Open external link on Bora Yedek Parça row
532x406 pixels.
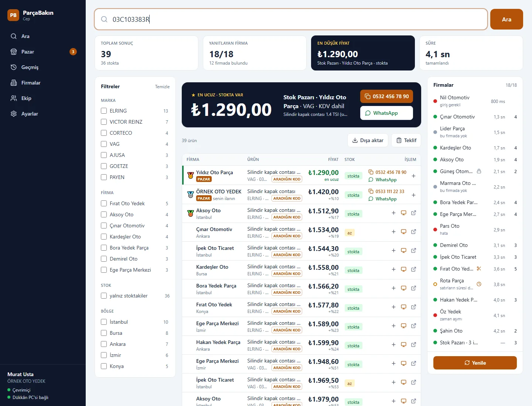tap(413, 288)
